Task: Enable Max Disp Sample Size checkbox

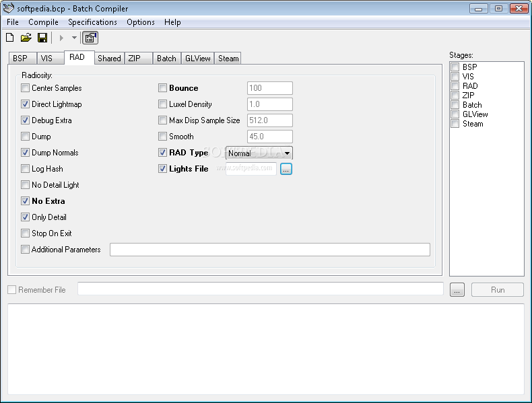Action: point(162,120)
